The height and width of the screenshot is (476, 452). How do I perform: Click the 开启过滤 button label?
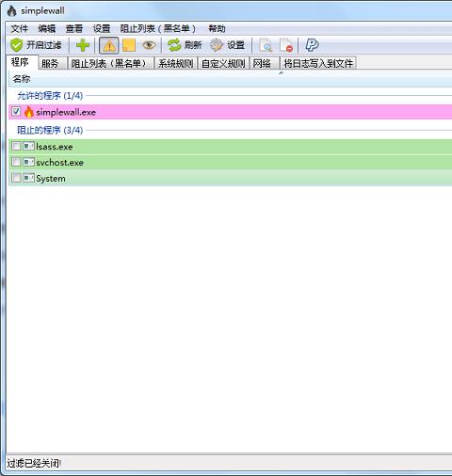pyautogui.click(x=43, y=45)
